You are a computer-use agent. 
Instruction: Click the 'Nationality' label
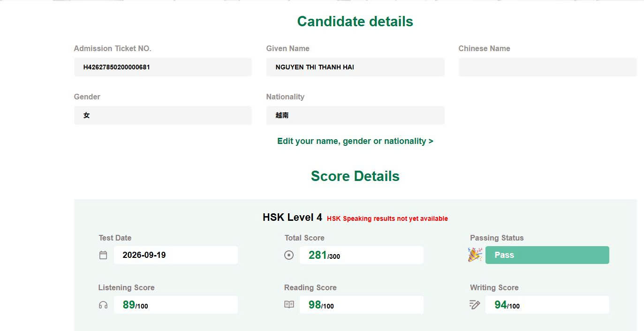pos(285,97)
